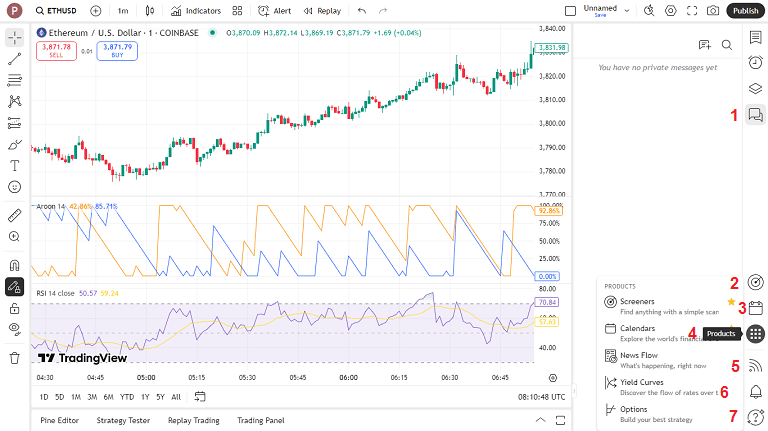This screenshot has width=768, height=431.
Task: Select Screeners from the Products menu
Action: coord(637,301)
